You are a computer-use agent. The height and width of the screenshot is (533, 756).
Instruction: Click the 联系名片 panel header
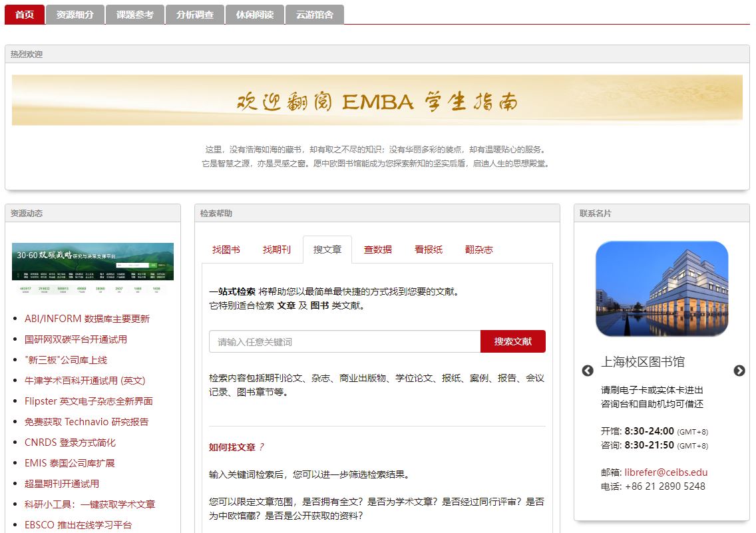pos(661,213)
